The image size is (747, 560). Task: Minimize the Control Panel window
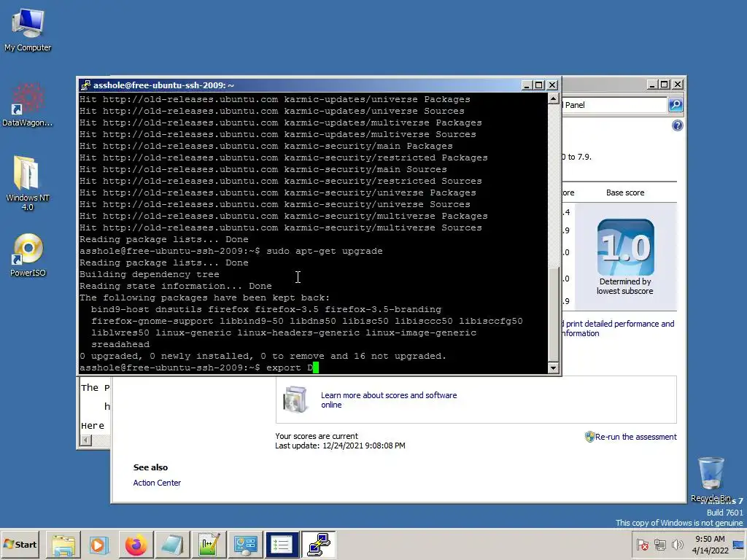[652, 85]
